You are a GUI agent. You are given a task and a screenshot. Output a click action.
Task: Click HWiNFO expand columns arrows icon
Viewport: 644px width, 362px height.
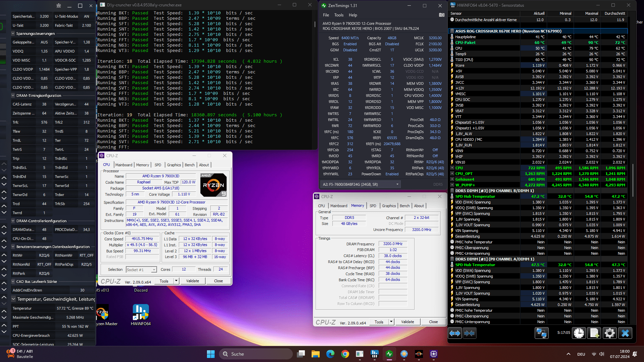[x=455, y=333]
